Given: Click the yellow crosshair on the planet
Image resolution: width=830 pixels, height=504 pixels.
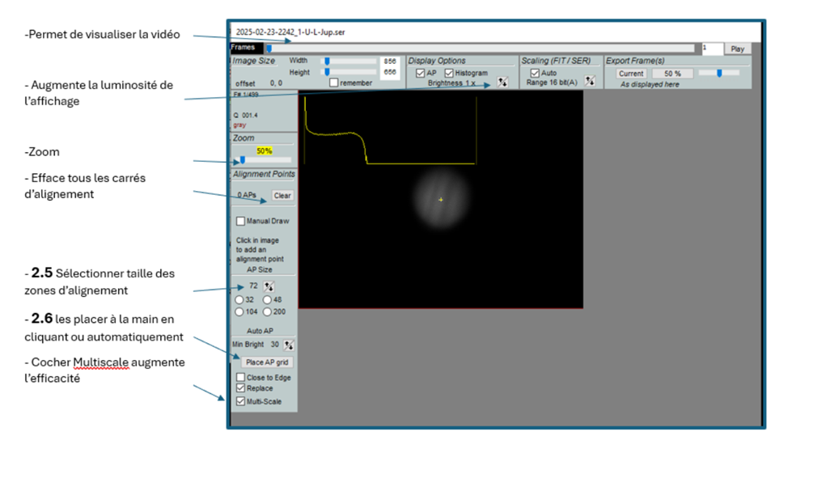Looking at the screenshot, I should (x=441, y=199).
